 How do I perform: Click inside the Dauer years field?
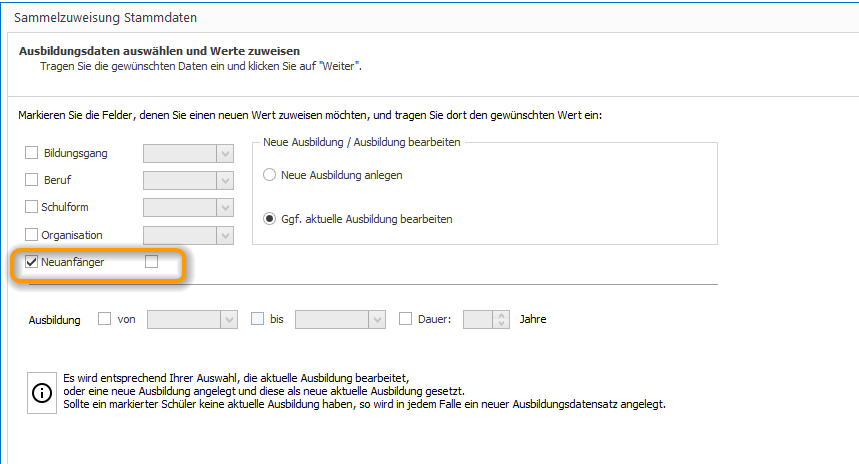tap(478, 319)
